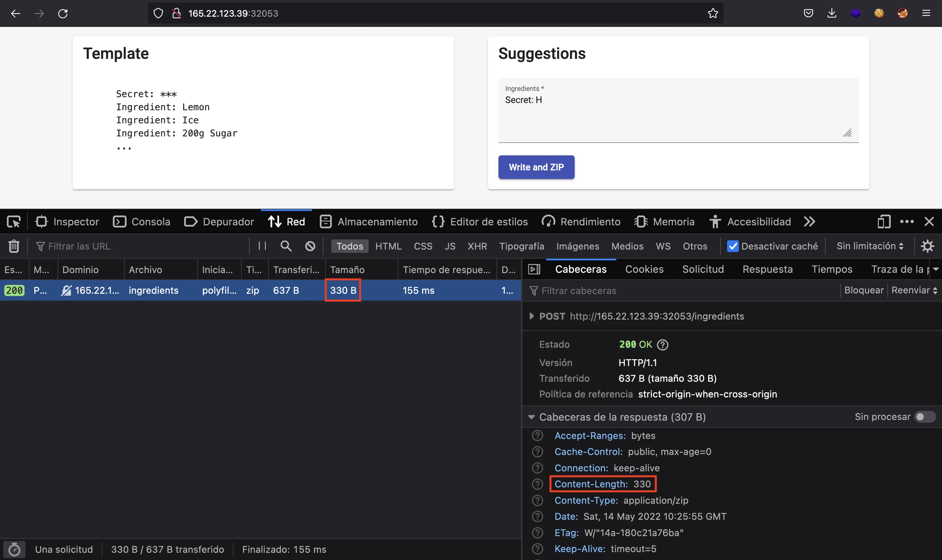Uncheck the Desactivar caché checkbox
Screen dimensions: 942x560
[732, 246]
